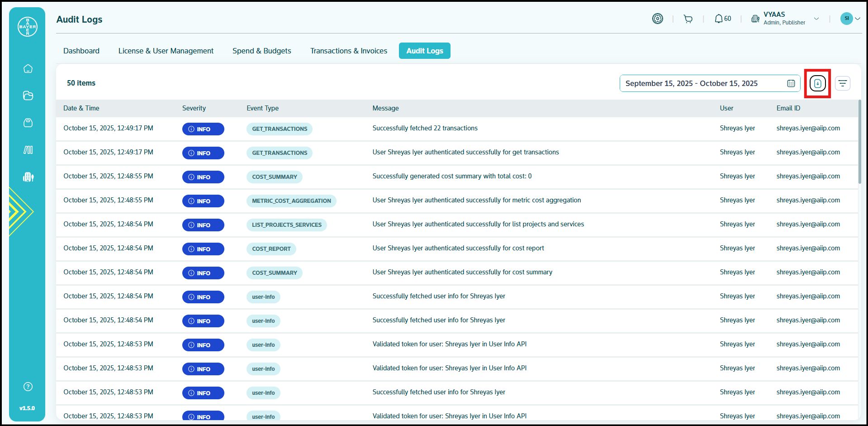Click the support headset icon in header
868x426 pixels.
657,19
